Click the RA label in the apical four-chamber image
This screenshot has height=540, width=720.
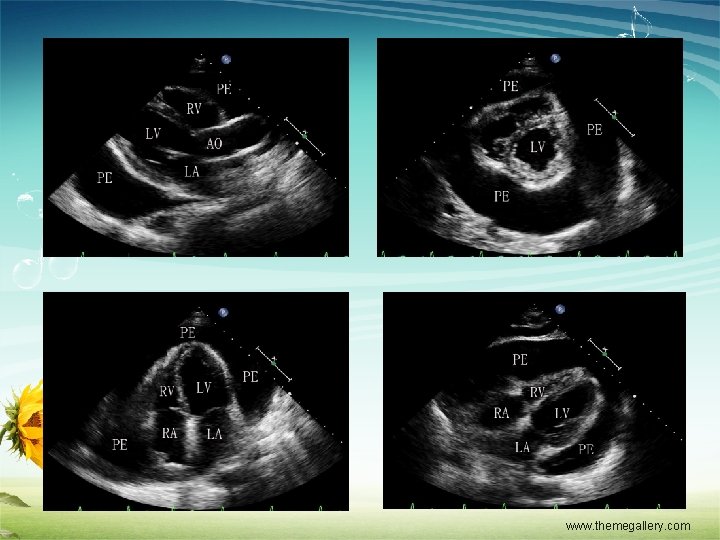[169, 433]
